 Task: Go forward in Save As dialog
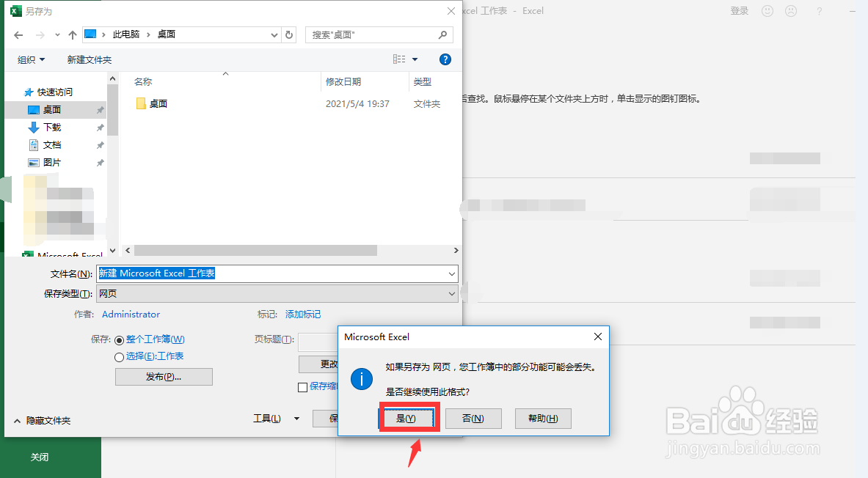point(40,35)
